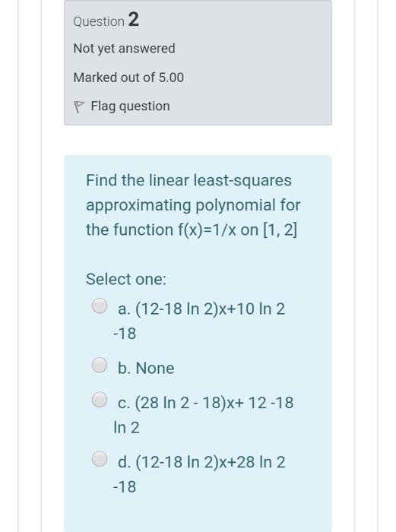Click the question text about least-squares polynomial
The image size is (396, 532).
tap(193, 205)
